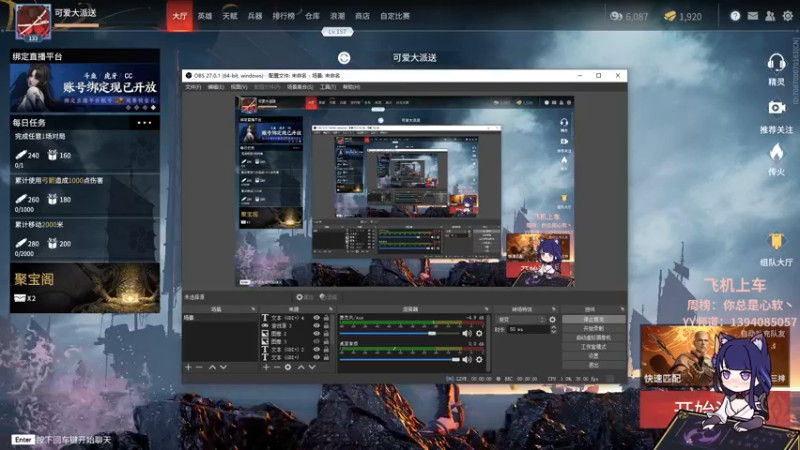Click the refresh circle icon beside 可爱大派送
This screenshot has height=450, width=800.
coord(344,58)
